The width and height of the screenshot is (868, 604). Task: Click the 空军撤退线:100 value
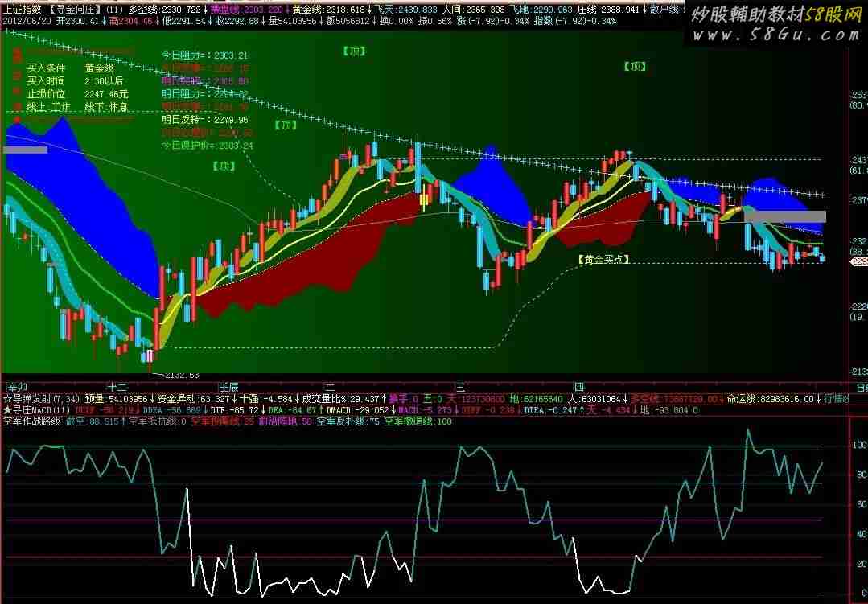click(x=418, y=422)
